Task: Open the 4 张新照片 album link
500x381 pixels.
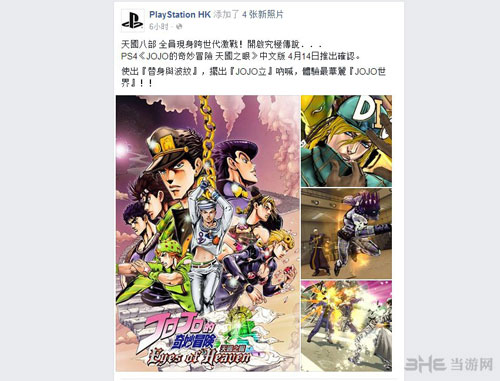Action: pyautogui.click(x=263, y=15)
